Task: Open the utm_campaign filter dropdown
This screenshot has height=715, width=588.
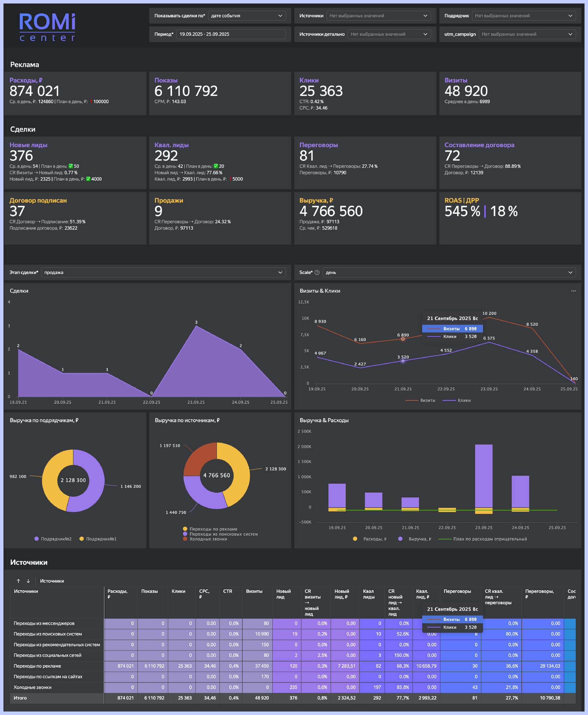Action: [x=527, y=34]
